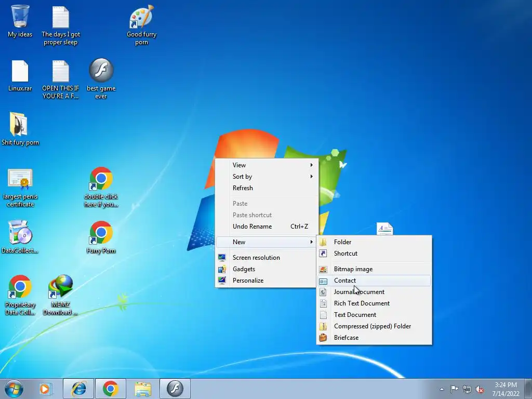Open Windows Explorer from taskbar
The height and width of the screenshot is (399, 532).
click(x=143, y=389)
